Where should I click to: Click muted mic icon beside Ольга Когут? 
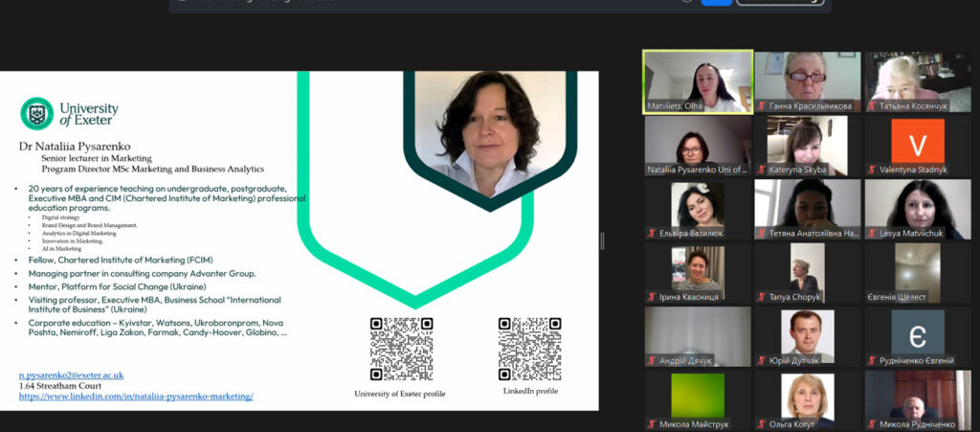pyautogui.click(x=762, y=423)
